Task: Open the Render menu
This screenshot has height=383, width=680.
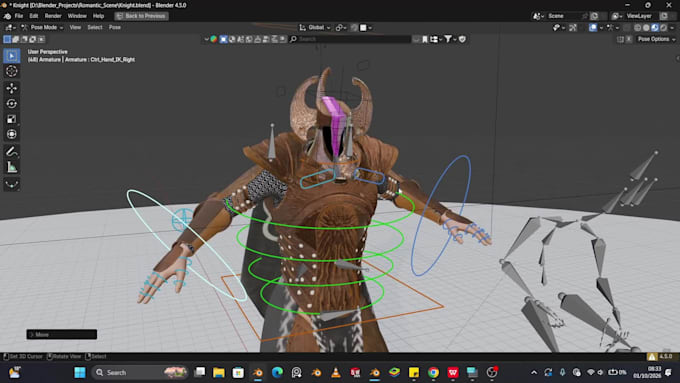Action: pyautogui.click(x=53, y=16)
